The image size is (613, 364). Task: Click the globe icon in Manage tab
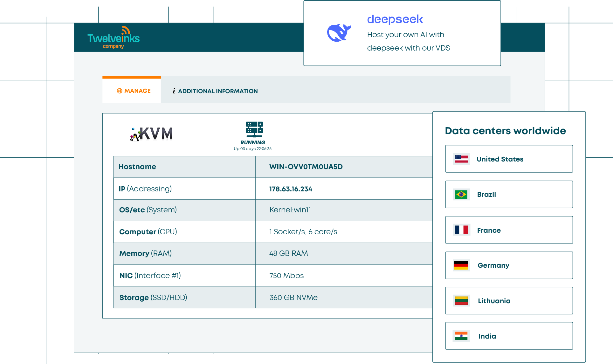pos(120,91)
